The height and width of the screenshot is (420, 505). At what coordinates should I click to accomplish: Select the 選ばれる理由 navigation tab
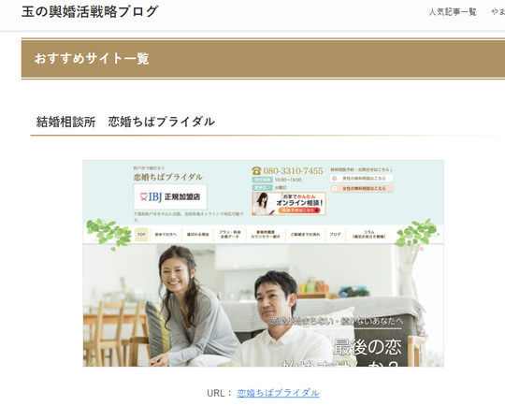[x=197, y=235]
